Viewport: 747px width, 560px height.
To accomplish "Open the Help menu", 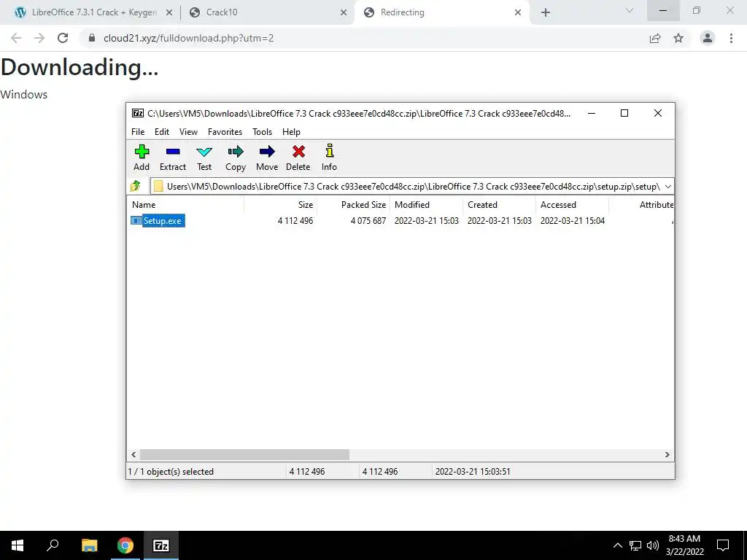I will (291, 132).
